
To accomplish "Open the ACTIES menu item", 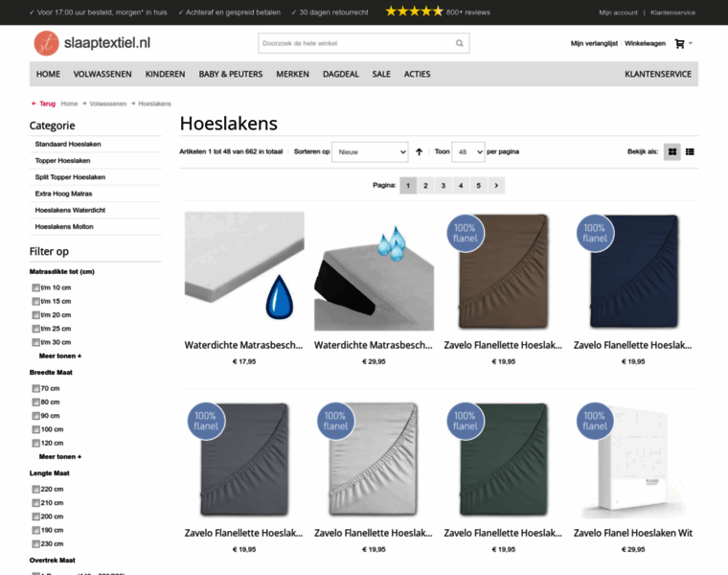I will (417, 74).
